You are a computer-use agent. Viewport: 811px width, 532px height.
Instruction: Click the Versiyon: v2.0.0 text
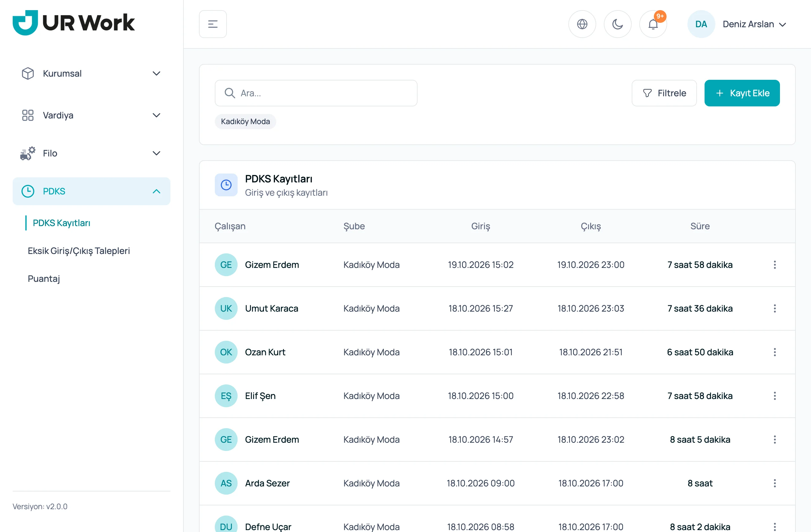(x=40, y=506)
